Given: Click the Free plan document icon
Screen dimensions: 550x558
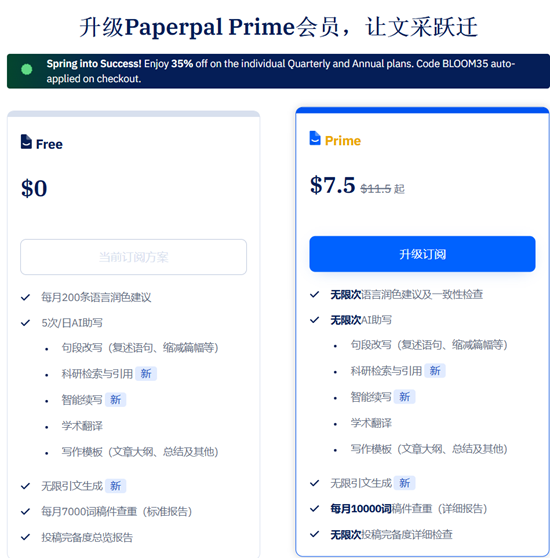Looking at the screenshot, I should click(x=26, y=142).
